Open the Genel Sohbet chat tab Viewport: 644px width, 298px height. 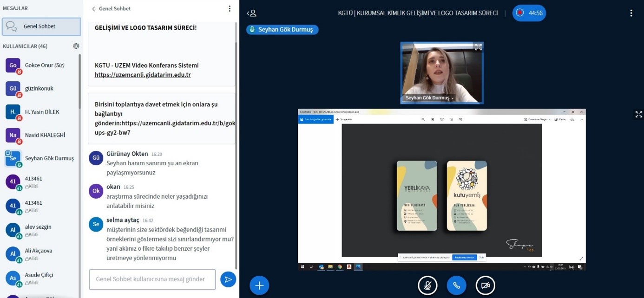pos(41,26)
